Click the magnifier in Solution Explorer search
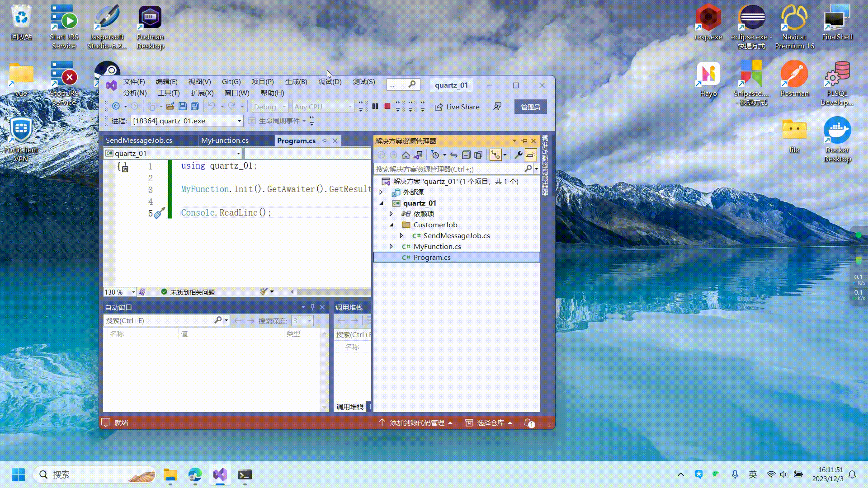868x488 pixels. point(528,169)
